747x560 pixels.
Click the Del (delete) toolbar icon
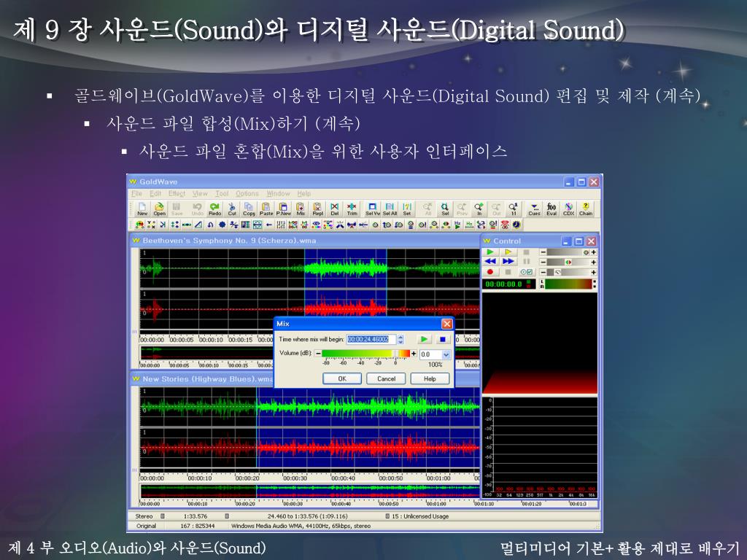pyautogui.click(x=335, y=209)
